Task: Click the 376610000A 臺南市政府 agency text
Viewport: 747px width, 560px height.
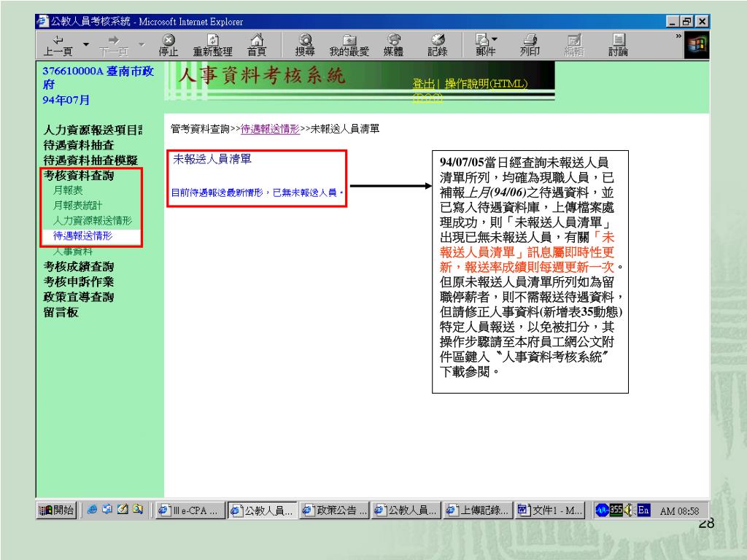Action: coord(98,77)
